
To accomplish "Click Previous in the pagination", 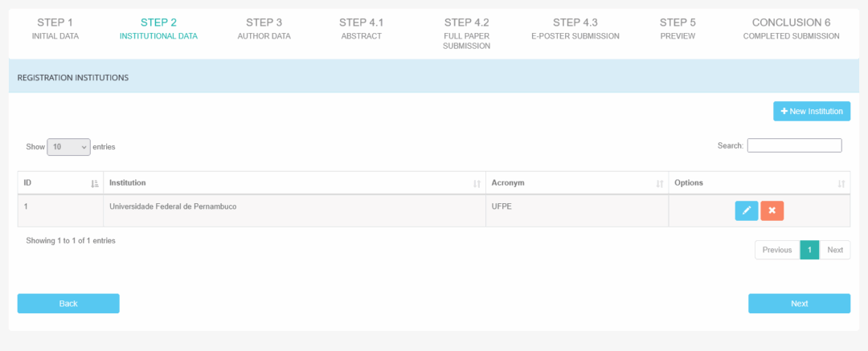I will coord(776,250).
